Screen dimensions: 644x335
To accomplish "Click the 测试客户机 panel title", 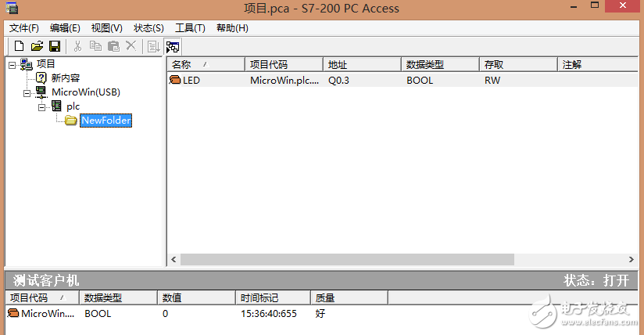I will point(46,281).
